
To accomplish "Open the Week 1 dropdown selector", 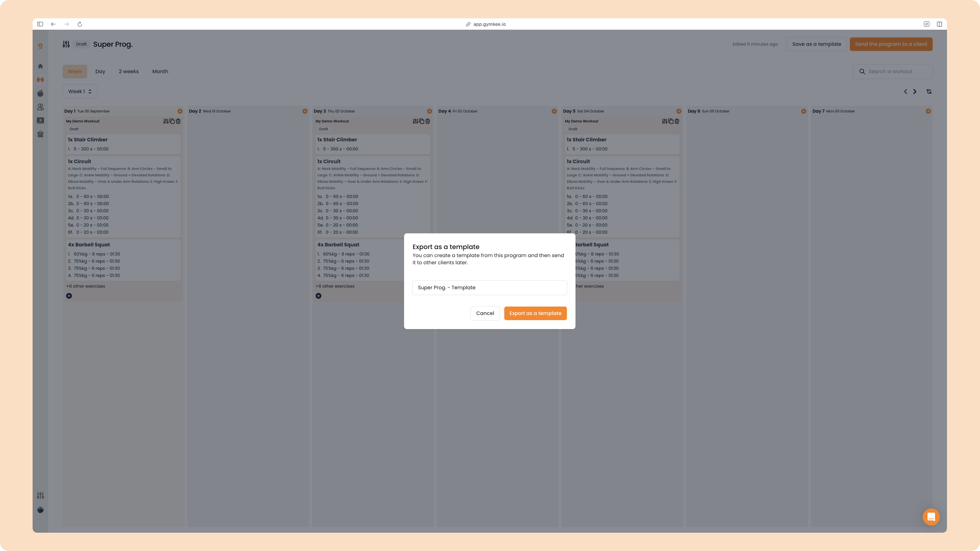I will tap(80, 91).
